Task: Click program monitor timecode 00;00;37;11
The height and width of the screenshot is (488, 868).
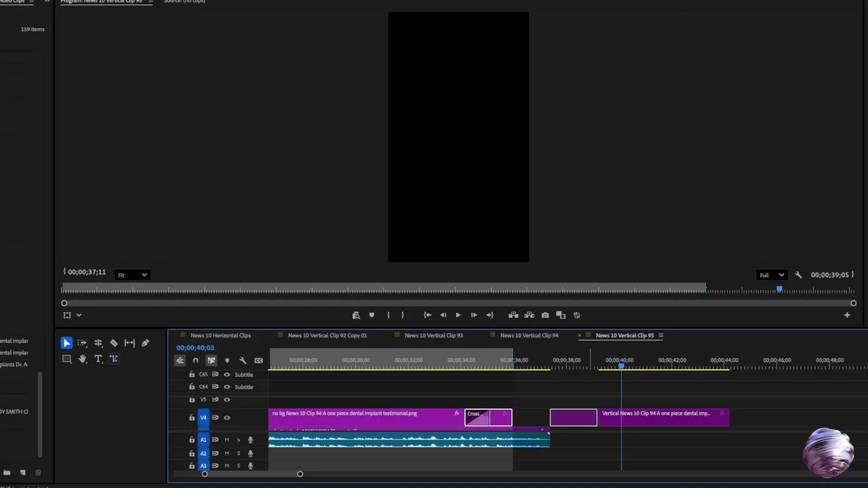Action: [x=87, y=272]
